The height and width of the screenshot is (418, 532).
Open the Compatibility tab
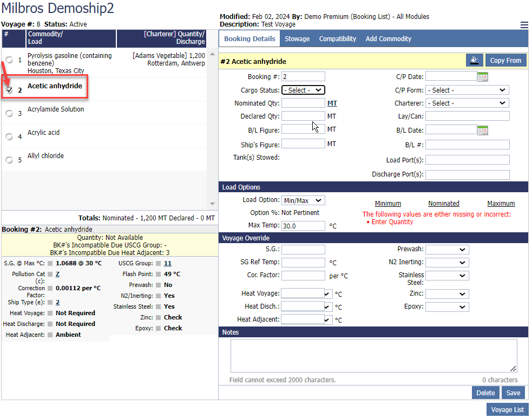coord(337,39)
